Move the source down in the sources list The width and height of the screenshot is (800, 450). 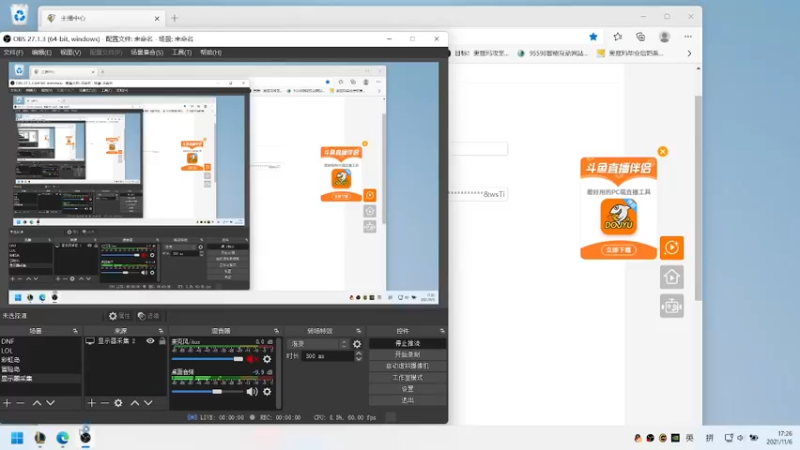pyautogui.click(x=148, y=403)
